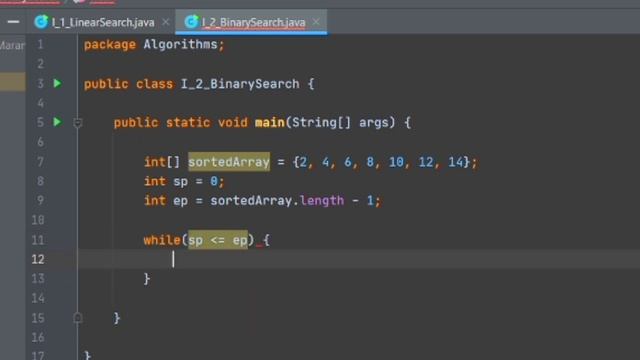Image resolution: width=640 pixels, height=360 pixels.
Task: Collapse main method fold marker on line 5
Action: [78, 122]
